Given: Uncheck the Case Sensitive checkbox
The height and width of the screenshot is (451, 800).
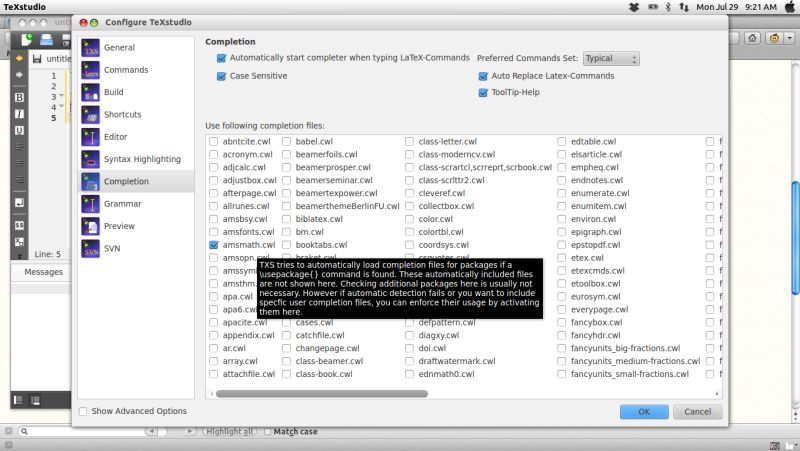Looking at the screenshot, I should click(221, 77).
